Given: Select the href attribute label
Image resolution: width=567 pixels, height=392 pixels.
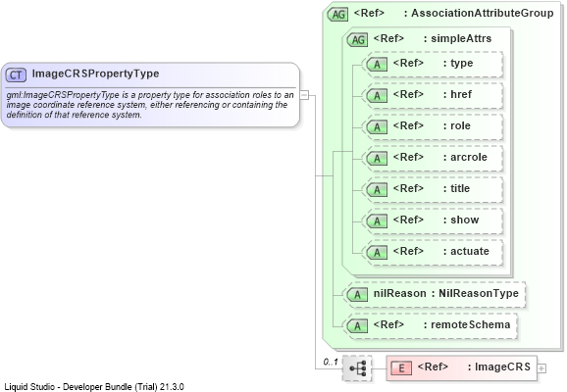Looking at the screenshot, I should 461,94.
